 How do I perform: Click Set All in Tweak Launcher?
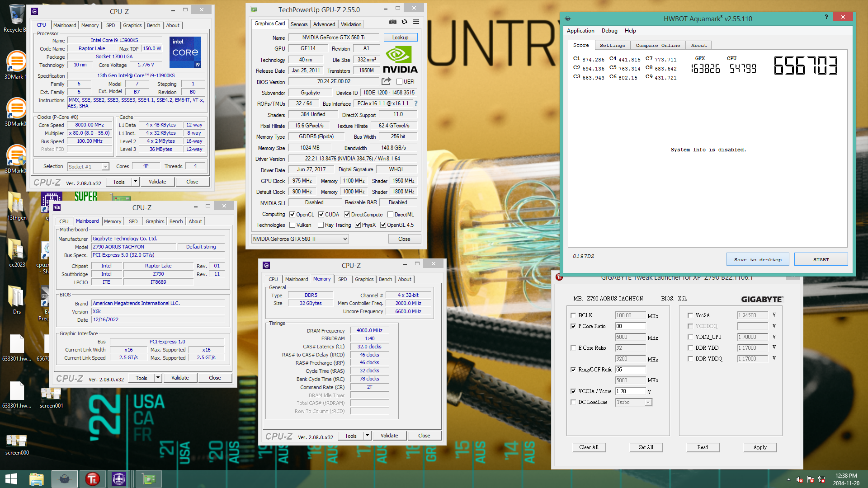click(646, 447)
